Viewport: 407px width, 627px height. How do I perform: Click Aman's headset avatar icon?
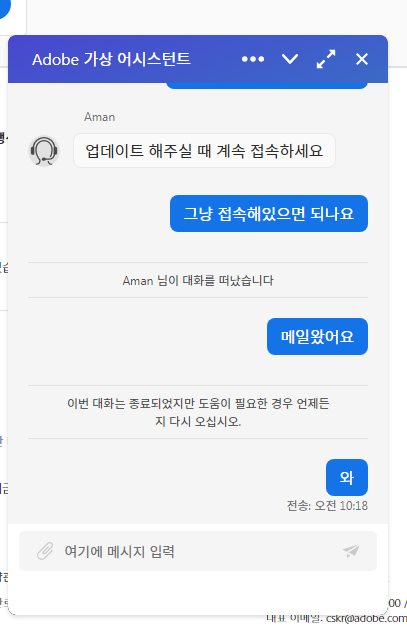pyautogui.click(x=44, y=151)
